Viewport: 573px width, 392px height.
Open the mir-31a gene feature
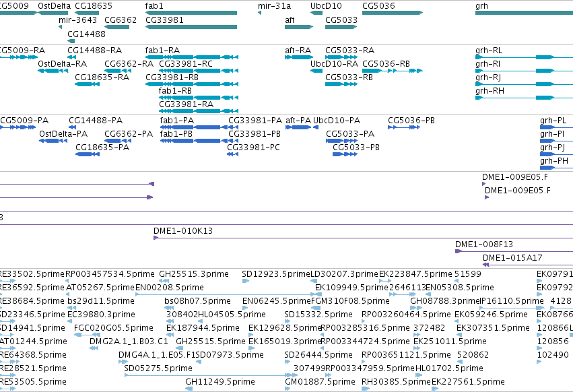coord(259,13)
